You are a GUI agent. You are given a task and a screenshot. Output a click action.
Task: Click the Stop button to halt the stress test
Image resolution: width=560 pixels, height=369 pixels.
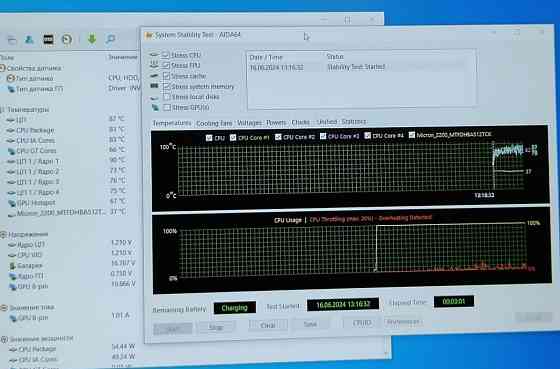[216, 327]
